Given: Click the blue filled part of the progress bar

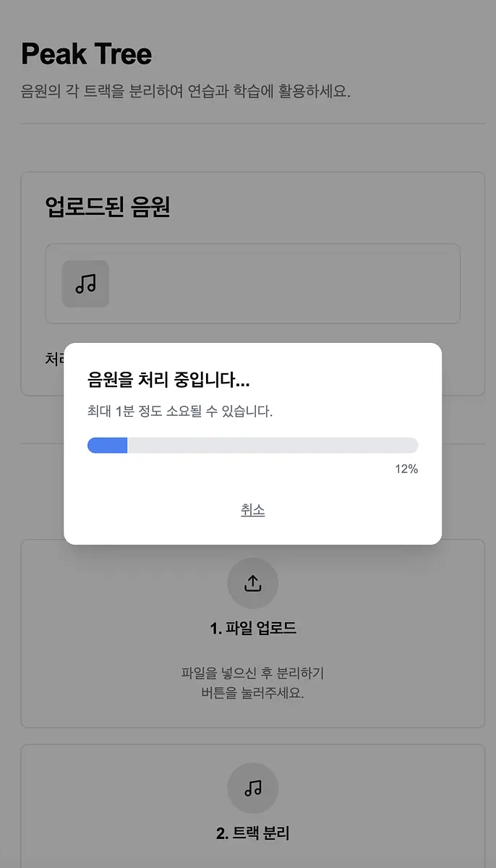Looking at the screenshot, I should pos(107,445).
